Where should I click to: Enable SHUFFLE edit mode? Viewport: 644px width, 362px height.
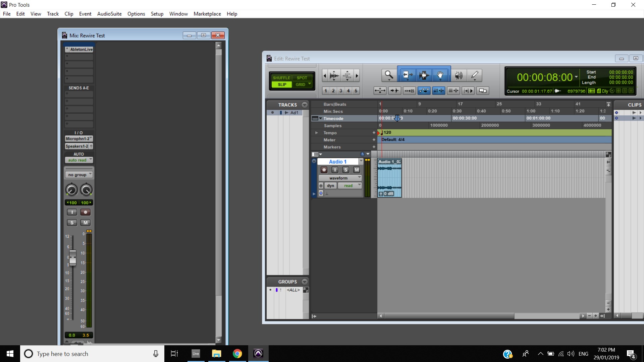(x=281, y=78)
